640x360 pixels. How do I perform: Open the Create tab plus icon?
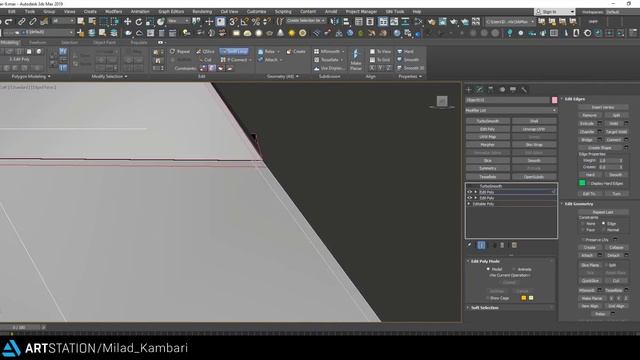pos(469,89)
